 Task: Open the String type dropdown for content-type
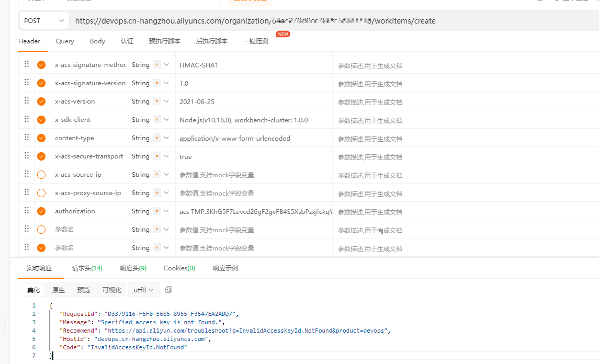pyautogui.click(x=167, y=138)
